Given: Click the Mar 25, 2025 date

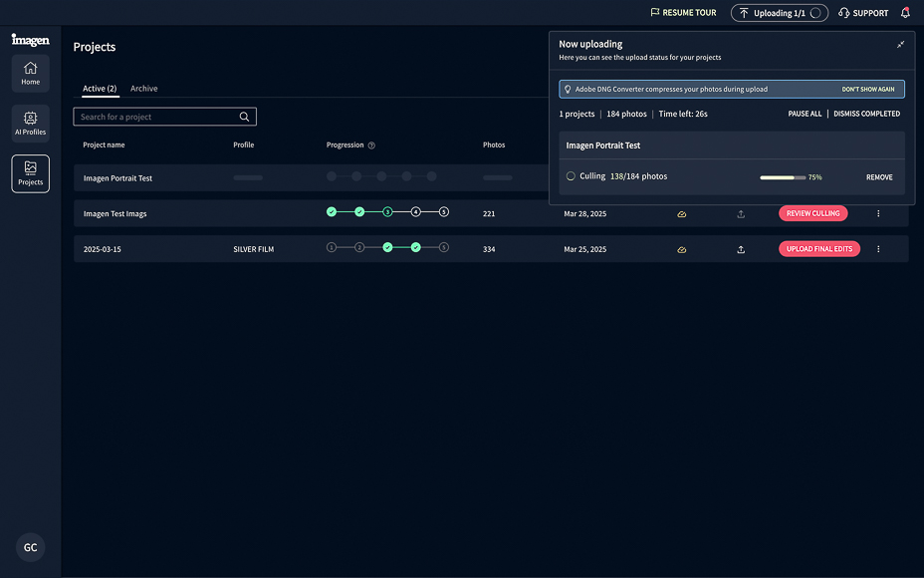Looking at the screenshot, I should pos(584,249).
